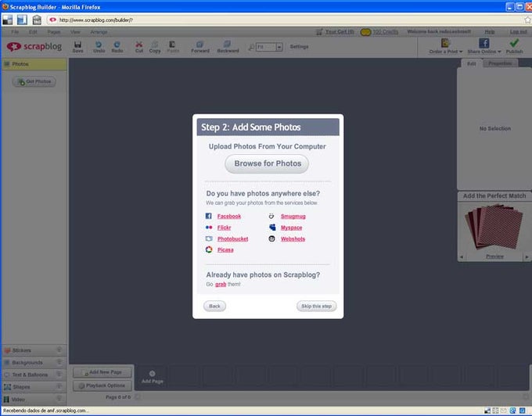The image size is (532, 416).
Task: Click the Photobucket icon
Action: (x=209, y=238)
